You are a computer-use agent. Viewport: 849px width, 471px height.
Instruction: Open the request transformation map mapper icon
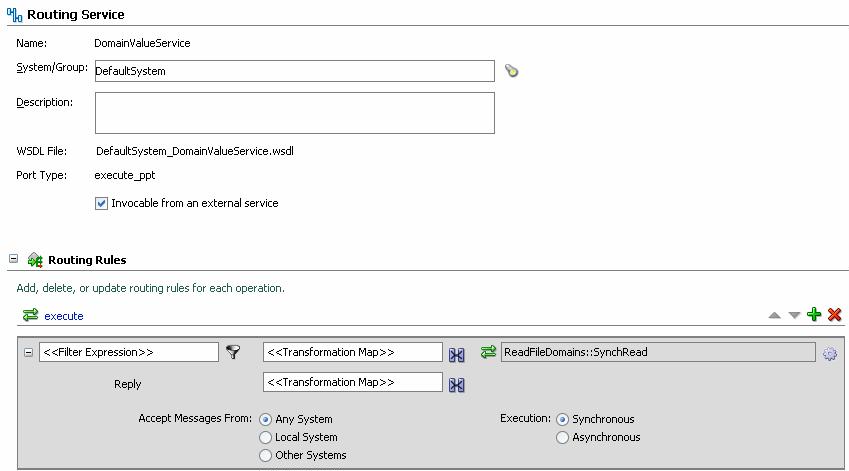456,354
